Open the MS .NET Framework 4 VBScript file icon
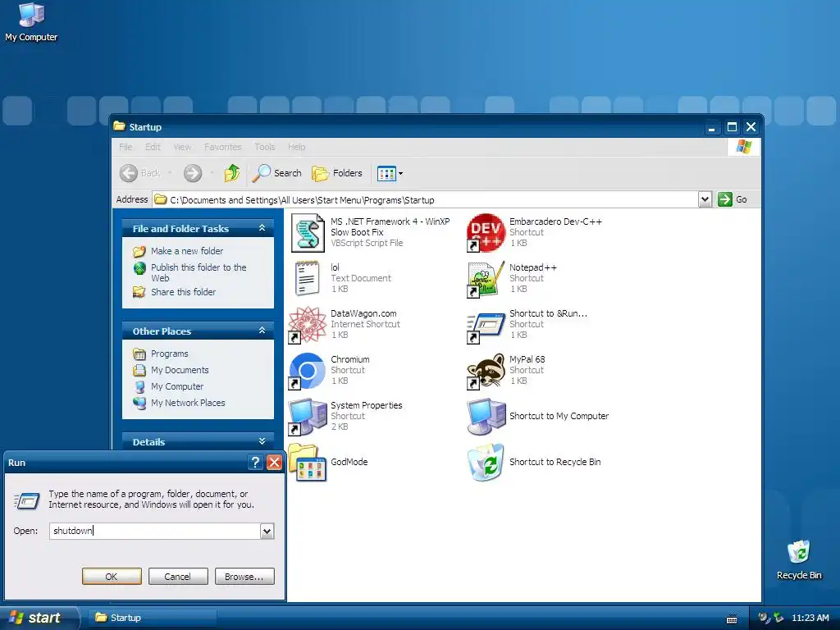 (x=308, y=233)
